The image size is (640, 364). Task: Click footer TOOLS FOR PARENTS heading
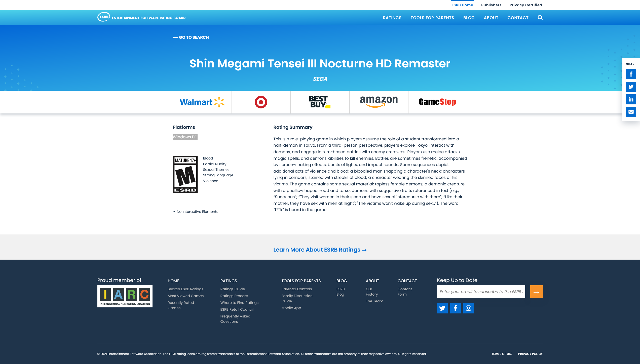coord(301,281)
